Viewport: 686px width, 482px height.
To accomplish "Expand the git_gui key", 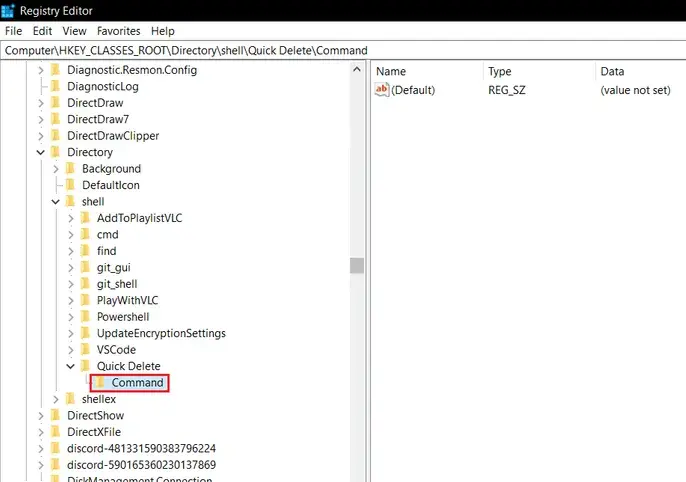I will coord(71,268).
